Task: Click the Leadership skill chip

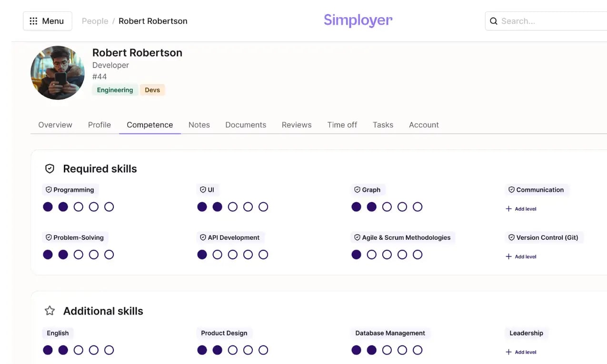Action: point(526,333)
